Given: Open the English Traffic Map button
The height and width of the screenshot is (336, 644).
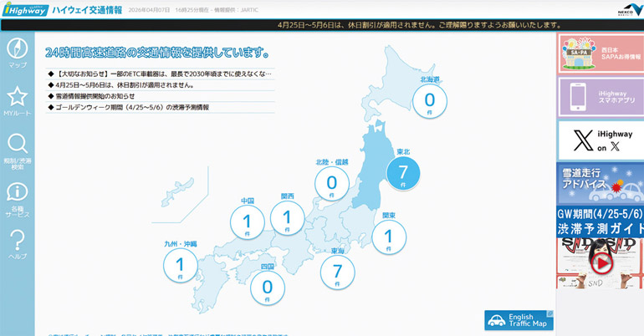Looking at the screenshot, I should [x=519, y=321].
